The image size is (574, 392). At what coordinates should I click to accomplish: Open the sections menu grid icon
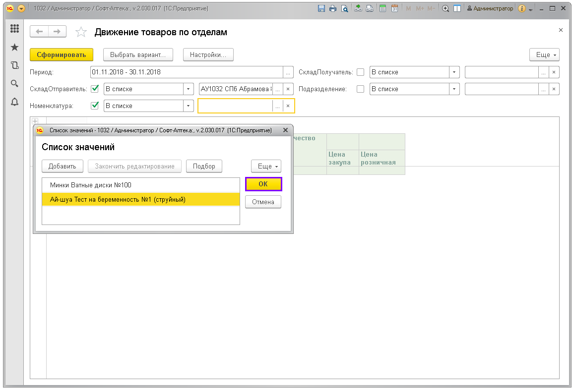pyautogui.click(x=14, y=29)
